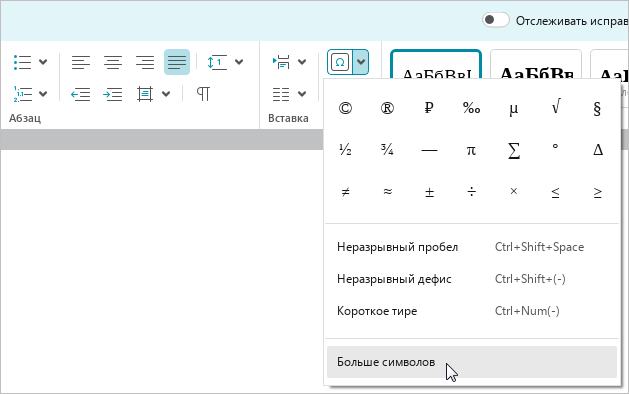
Task: Open Больше символов dialog
Action: coord(472,362)
